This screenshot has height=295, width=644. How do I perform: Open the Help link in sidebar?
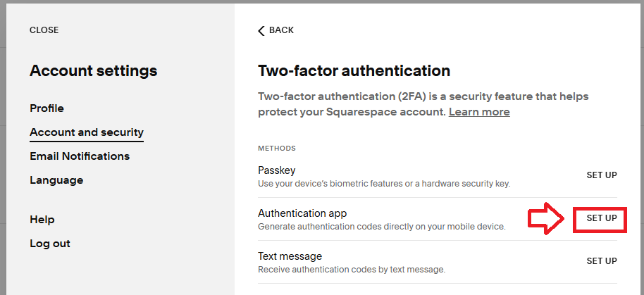pos(42,220)
